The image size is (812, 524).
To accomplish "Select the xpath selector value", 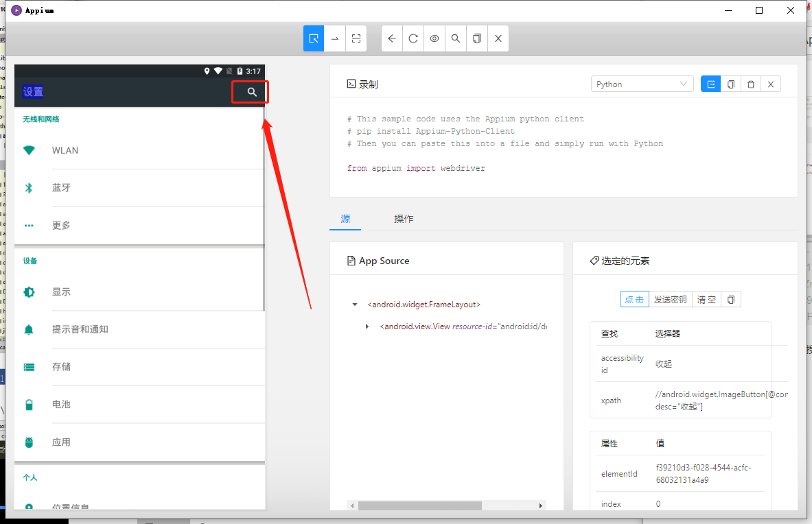I will coord(721,401).
